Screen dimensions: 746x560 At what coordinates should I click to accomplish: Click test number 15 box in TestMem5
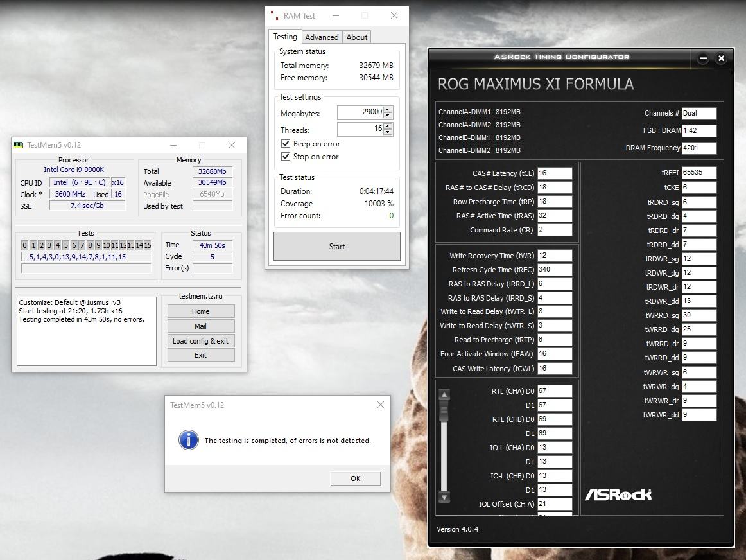[x=148, y=245]
